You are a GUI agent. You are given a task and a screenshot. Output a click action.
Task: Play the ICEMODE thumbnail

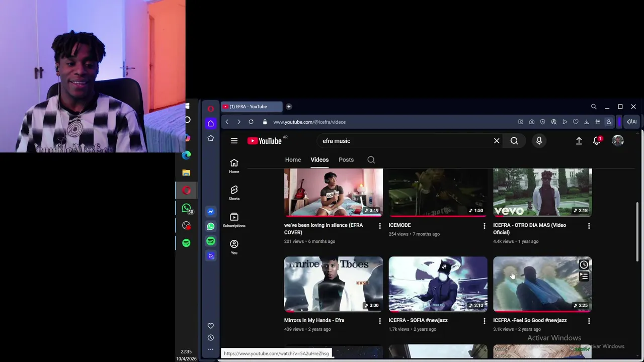tap(438, 193)
